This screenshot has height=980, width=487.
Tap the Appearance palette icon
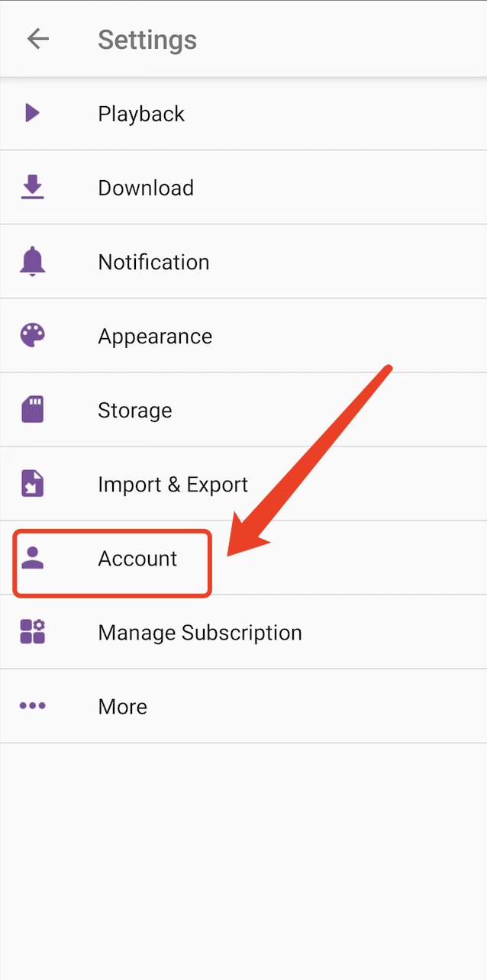click(x=32, y=336)
